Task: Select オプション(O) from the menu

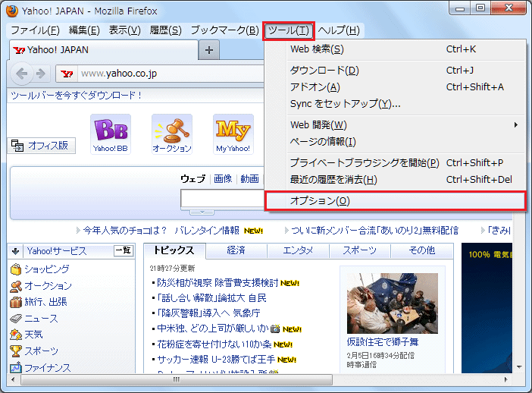Action: click(x=396, y=201)
